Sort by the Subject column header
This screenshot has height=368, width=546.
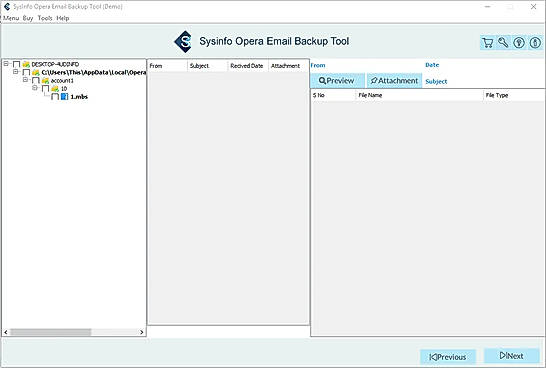[x=208, y=66]
